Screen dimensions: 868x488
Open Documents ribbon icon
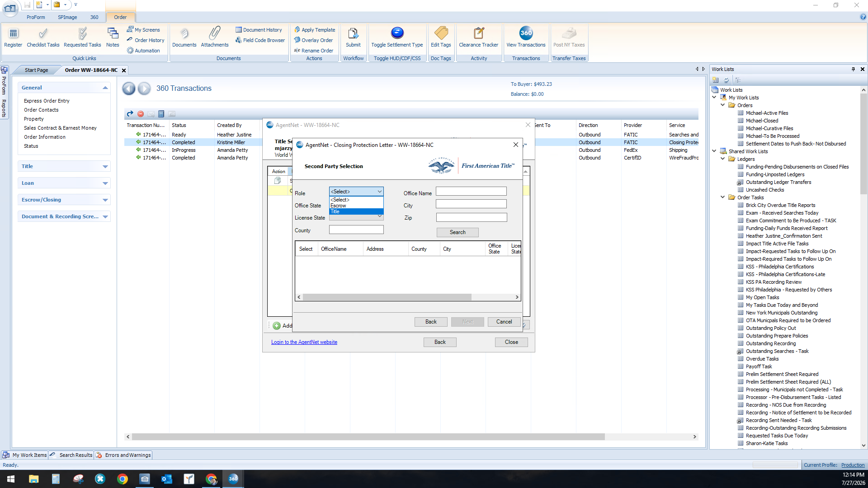coord(184,37)
